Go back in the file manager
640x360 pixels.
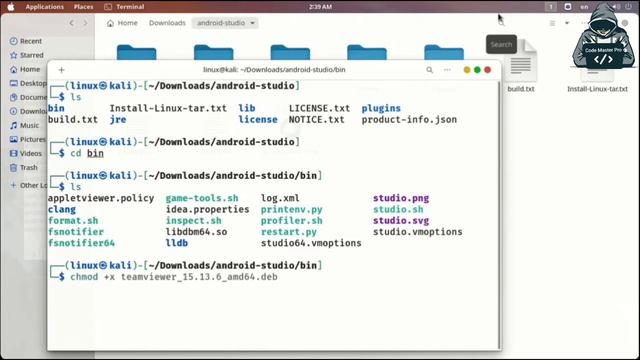point(71,23)
